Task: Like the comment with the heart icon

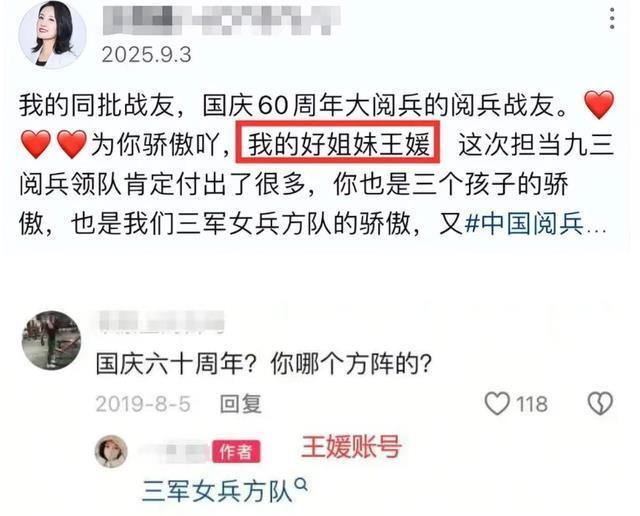Action: [x=497, y=404]
